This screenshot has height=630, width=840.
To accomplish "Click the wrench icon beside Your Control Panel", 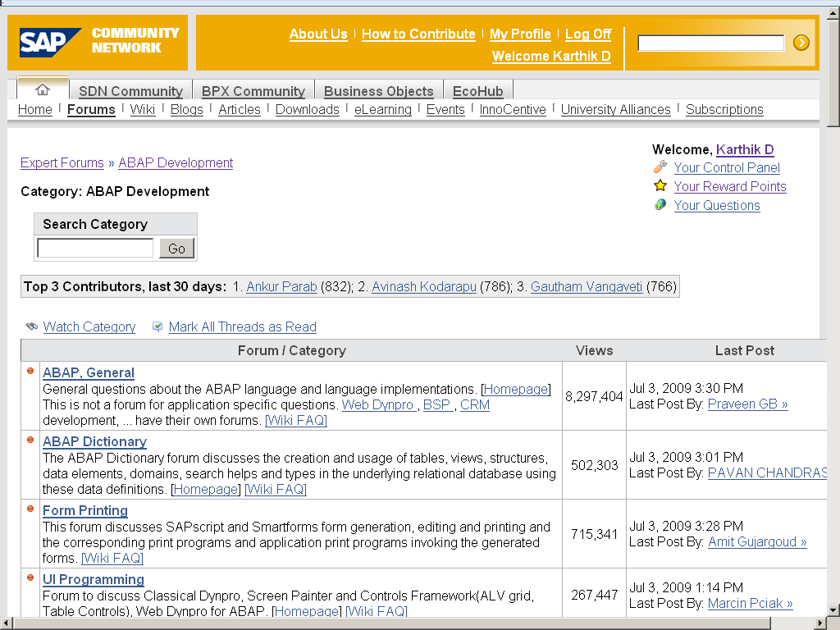I will (660, 167).
